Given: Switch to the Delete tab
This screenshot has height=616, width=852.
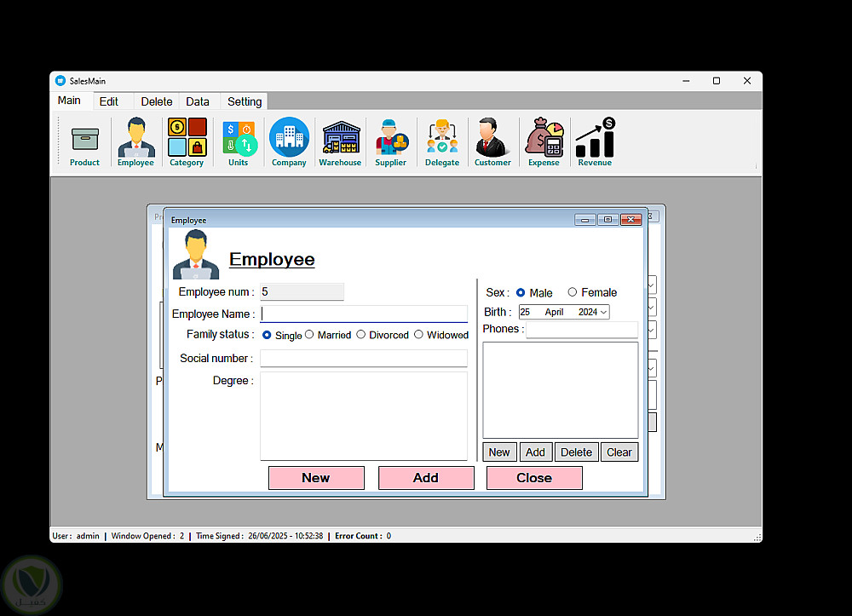Looking at the screenshot, I should (x=157, y=101).
